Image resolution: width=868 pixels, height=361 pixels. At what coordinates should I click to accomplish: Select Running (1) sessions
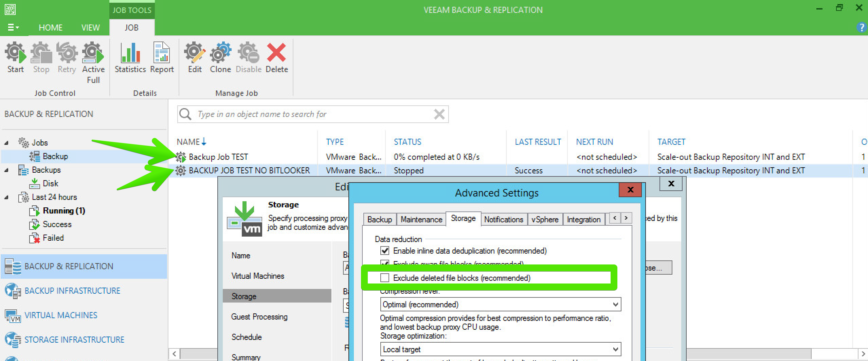pos(64,211)
